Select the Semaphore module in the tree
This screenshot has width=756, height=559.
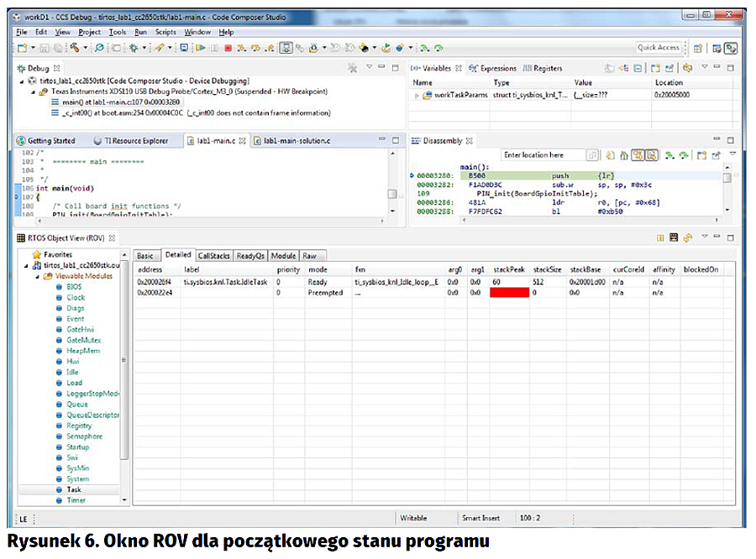84,436
